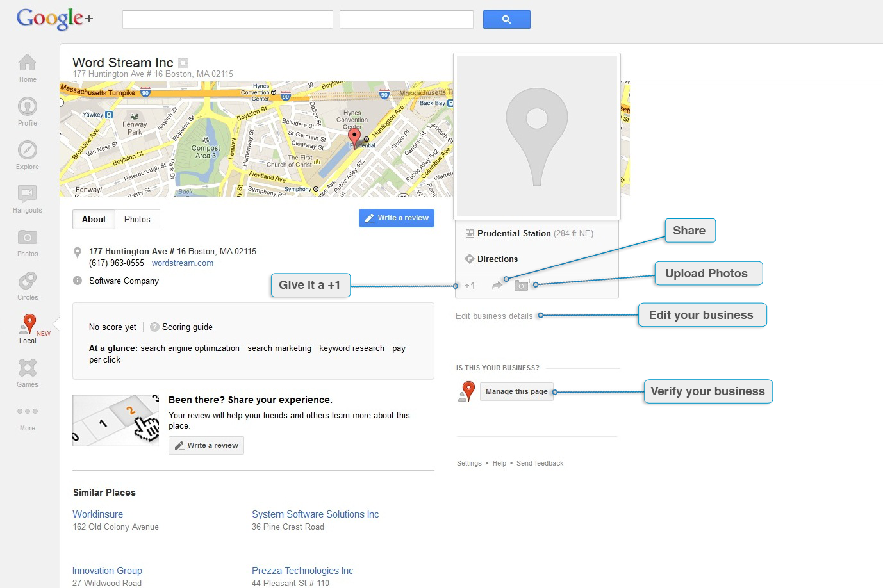
Task: Click the share arrow icon
Action: 497,285
